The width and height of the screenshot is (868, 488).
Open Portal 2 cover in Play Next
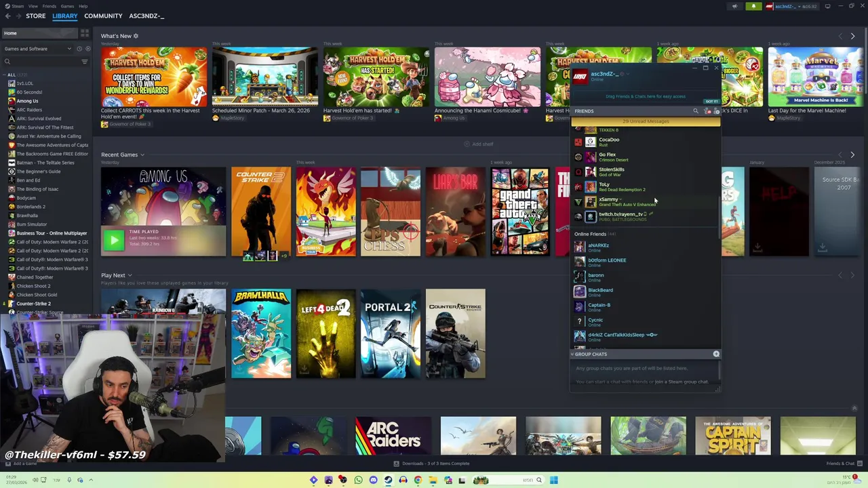click(391, 333)
